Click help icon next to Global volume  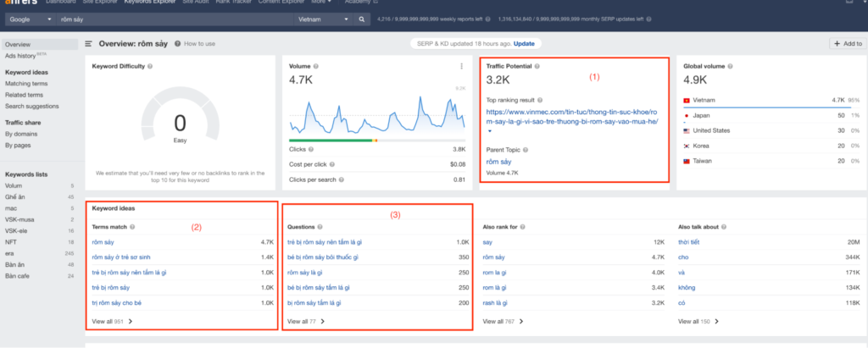pos(730,66)
